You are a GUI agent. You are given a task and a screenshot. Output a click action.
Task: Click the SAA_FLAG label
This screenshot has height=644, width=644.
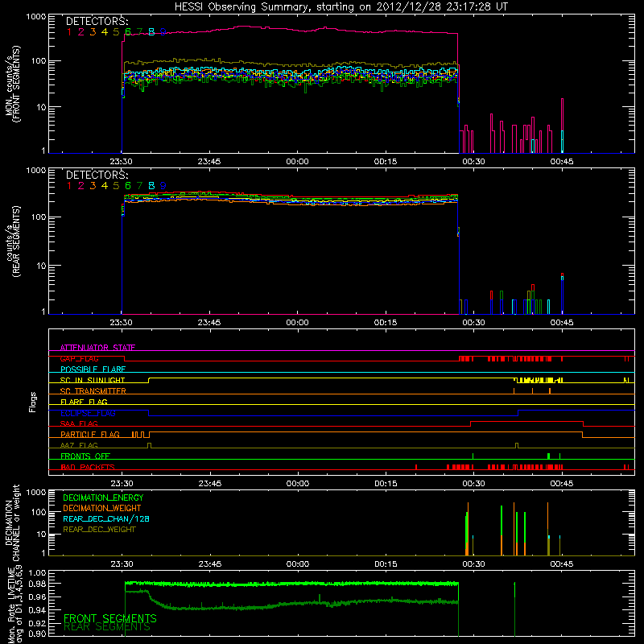(x=79, y=423)
